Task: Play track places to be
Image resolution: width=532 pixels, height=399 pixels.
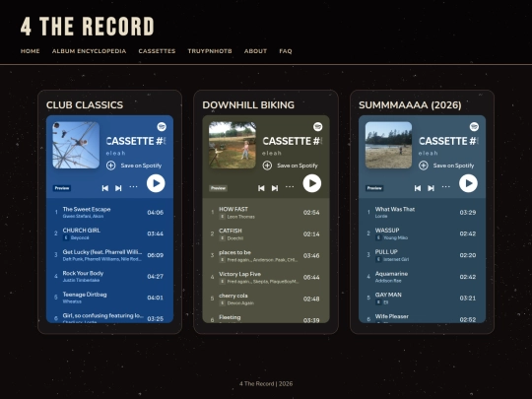Action: [266, 256]
